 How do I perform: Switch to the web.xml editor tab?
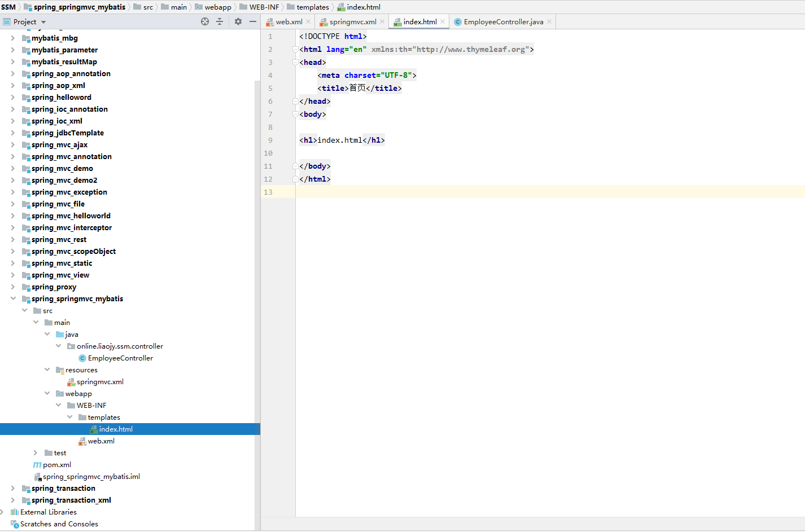click(x=289, y=22)
